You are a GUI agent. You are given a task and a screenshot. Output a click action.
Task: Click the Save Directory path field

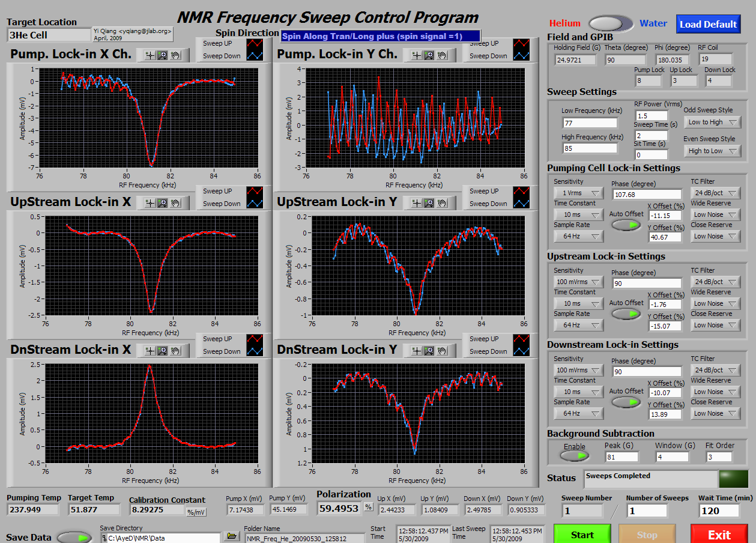click(160, 538)
